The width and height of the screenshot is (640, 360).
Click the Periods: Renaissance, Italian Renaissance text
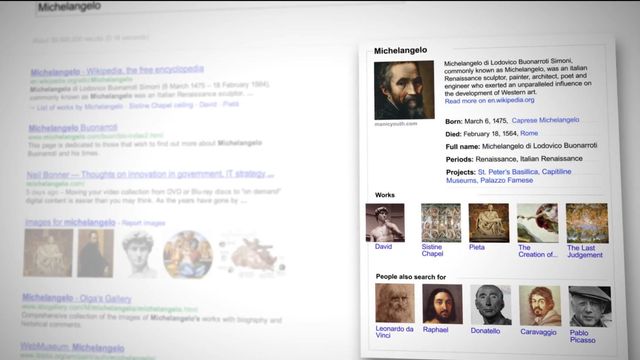(x=514, y=159)
